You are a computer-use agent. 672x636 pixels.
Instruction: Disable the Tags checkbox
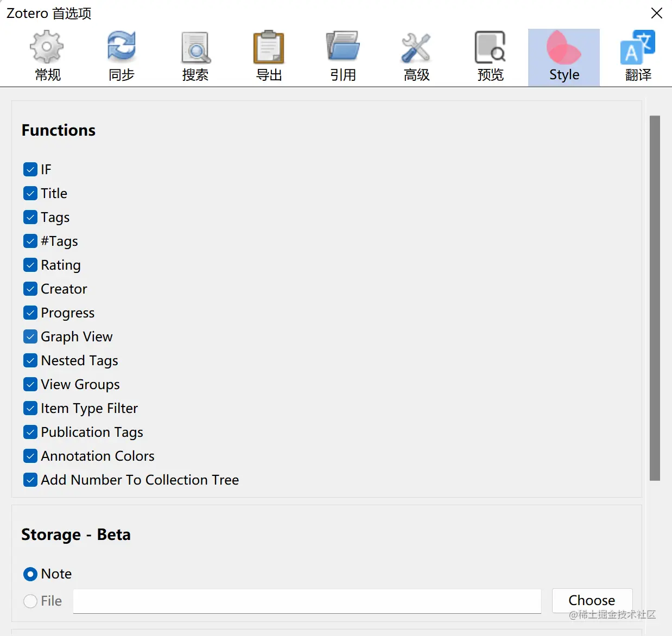click(x=30, y=217)
